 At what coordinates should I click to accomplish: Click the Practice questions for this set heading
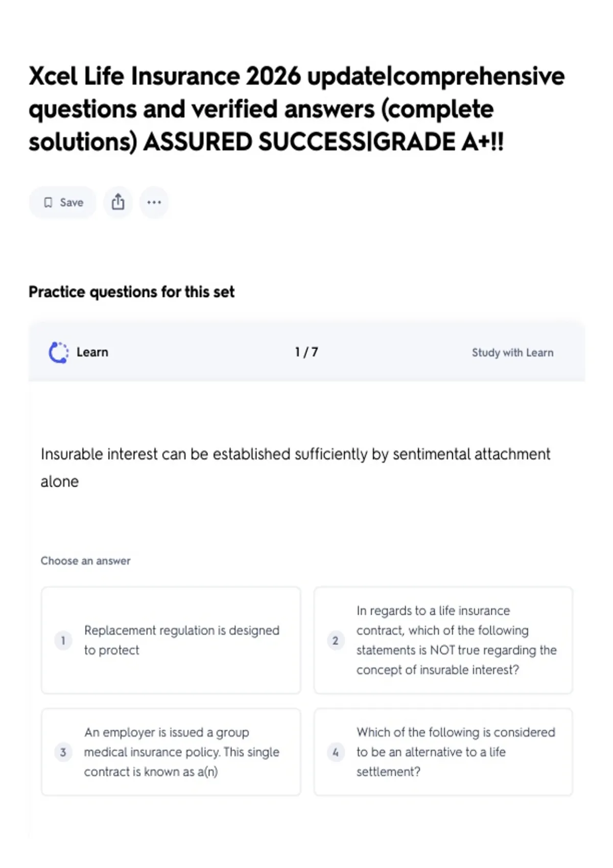tap(132, 292)
